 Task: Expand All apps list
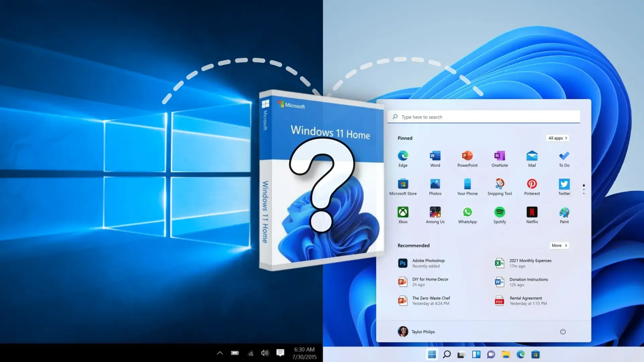pyautogui.click(x=557, y=138)
